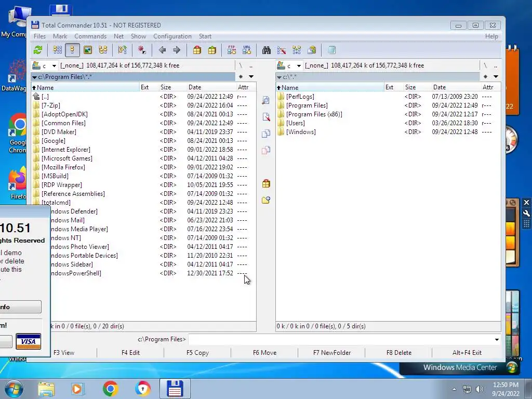532x399 pixels.
Task: Click the Synchronize directories icon
Action: click(x=297, y=50)
